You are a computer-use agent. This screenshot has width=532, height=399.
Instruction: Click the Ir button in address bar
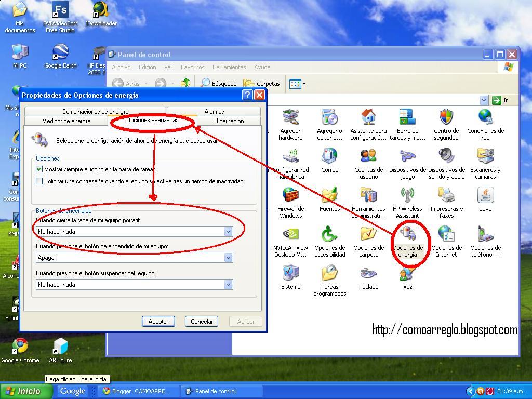coord(500,100)
